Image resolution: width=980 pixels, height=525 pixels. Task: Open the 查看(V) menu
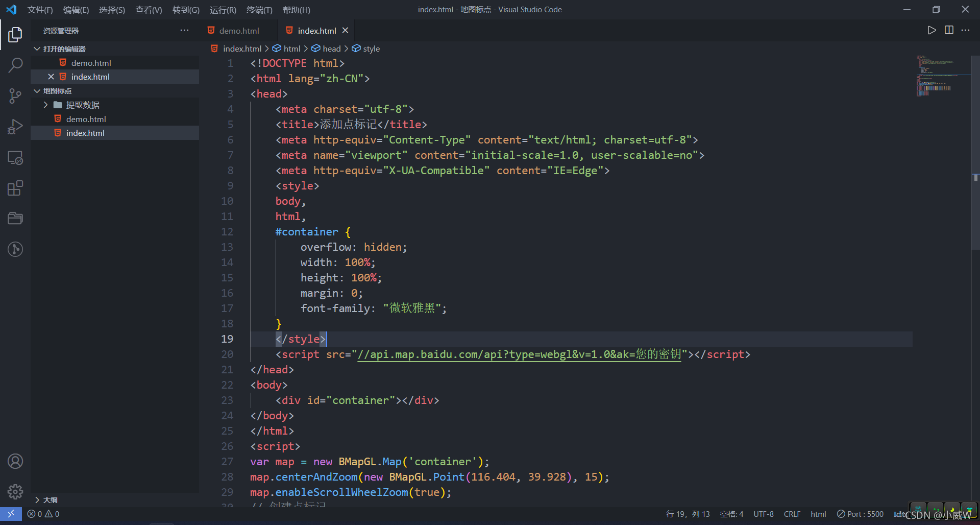(x=149, y=10)
